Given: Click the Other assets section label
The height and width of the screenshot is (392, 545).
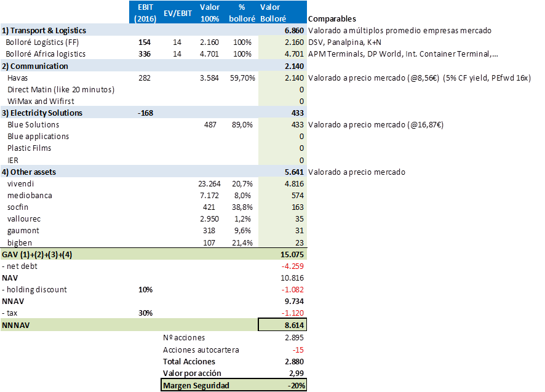Looking at the screenshot, I should 31,172.
